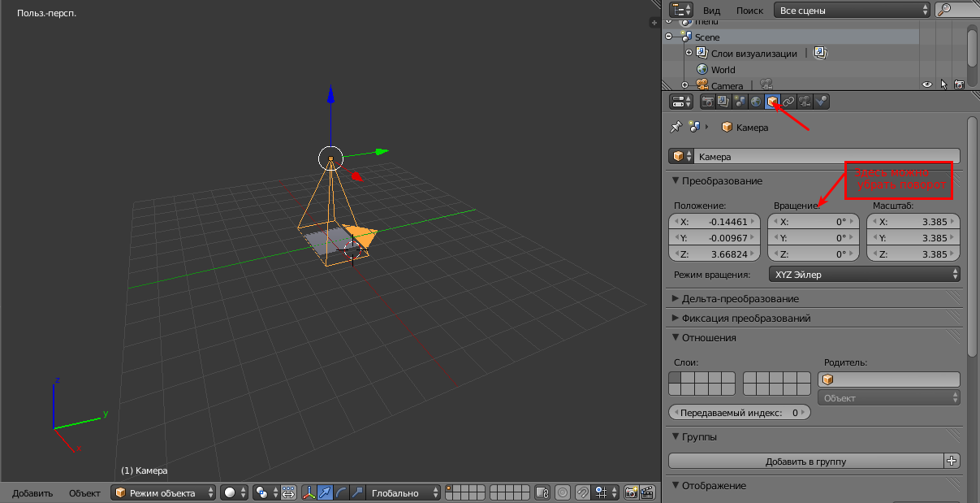Toggle Camera renderability in outliner
This screenshot has width=980, height=503.
(959, 85)
